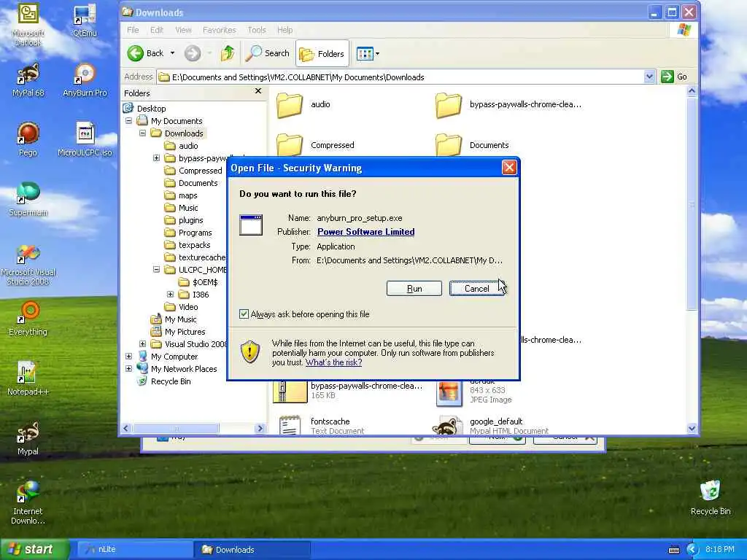Collapse Downloads tree node

[x=142, y=133]
